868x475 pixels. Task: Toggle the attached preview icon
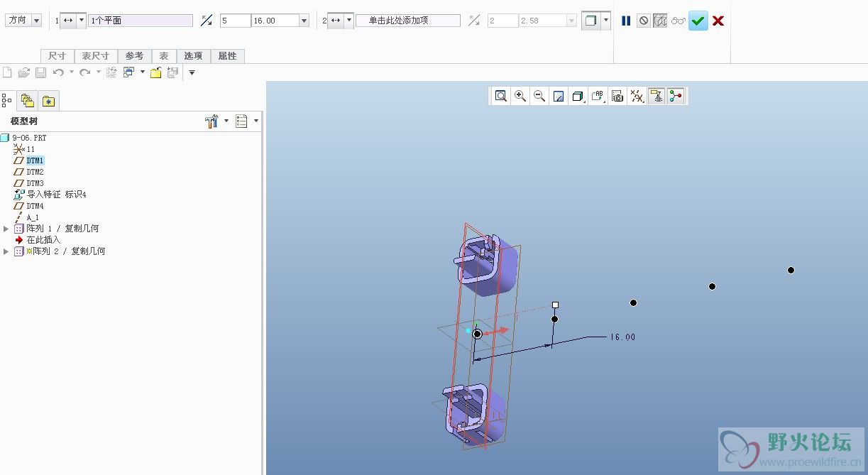point(660,21)
